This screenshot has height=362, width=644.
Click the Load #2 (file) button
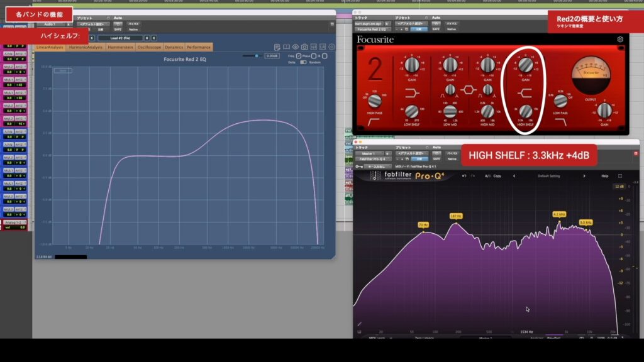tap(120, 38)
